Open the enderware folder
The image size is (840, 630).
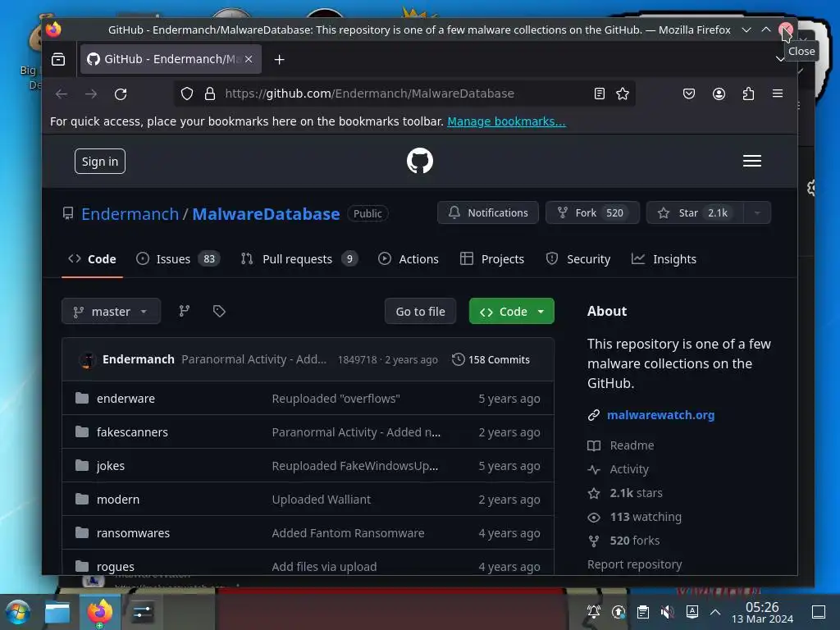tap(126, 399)
